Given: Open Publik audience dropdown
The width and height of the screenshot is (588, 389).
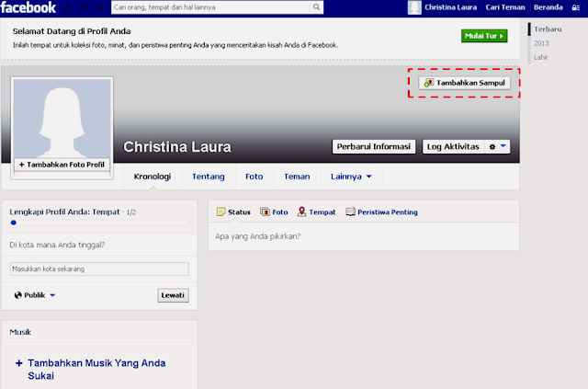Looking at the screenshot, I should 35,295.
